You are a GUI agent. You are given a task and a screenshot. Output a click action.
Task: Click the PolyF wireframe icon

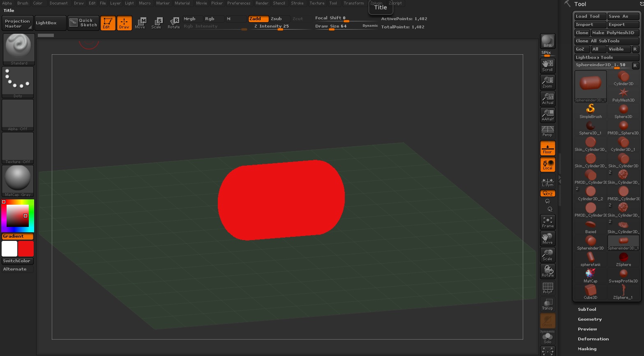(x=547, y=288)
